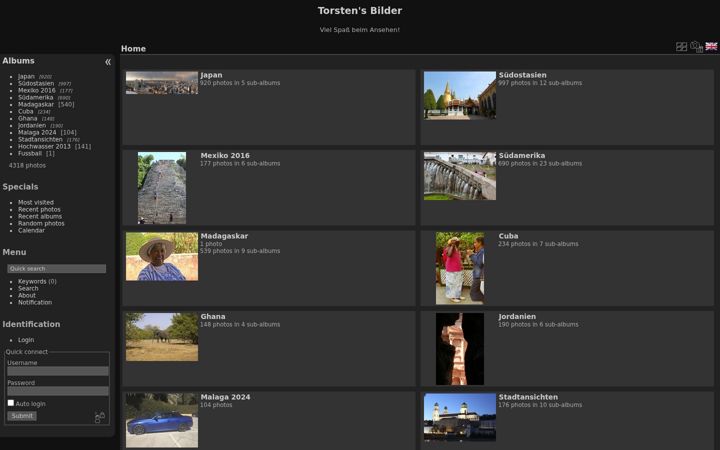Select Südamerika in the sidebar Albums list
Screen dimensions: 720x450
click(35, 97)
